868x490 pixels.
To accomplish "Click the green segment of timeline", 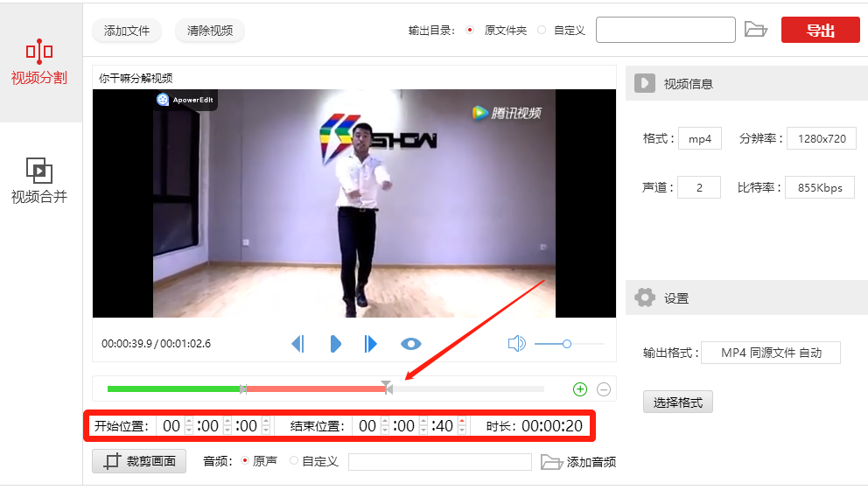I will pyautogui.click(x=174, y=388).
